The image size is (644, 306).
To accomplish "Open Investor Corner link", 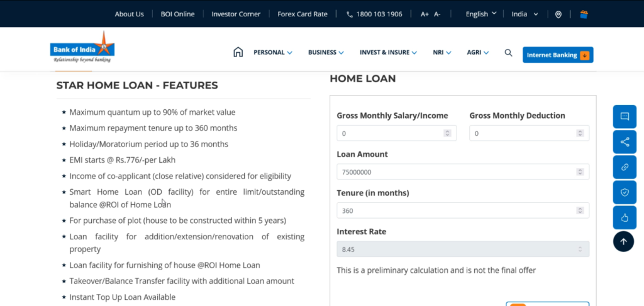I will [236, 14].
